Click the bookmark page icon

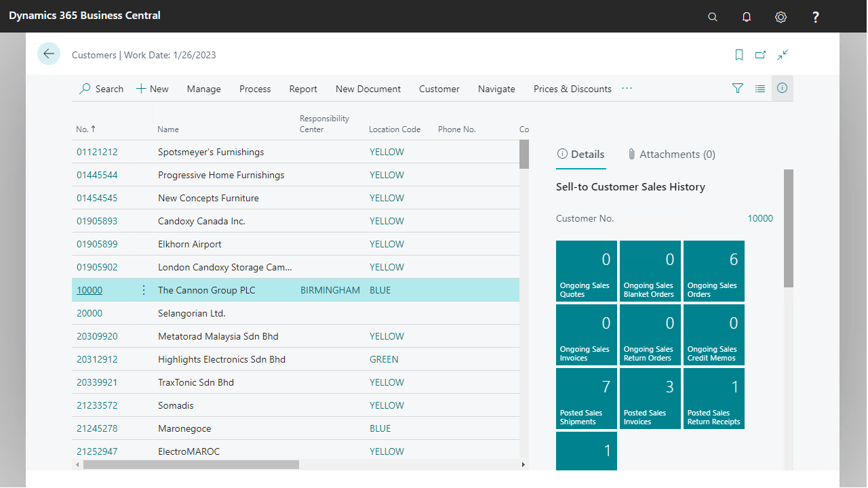tap(739, 55)
